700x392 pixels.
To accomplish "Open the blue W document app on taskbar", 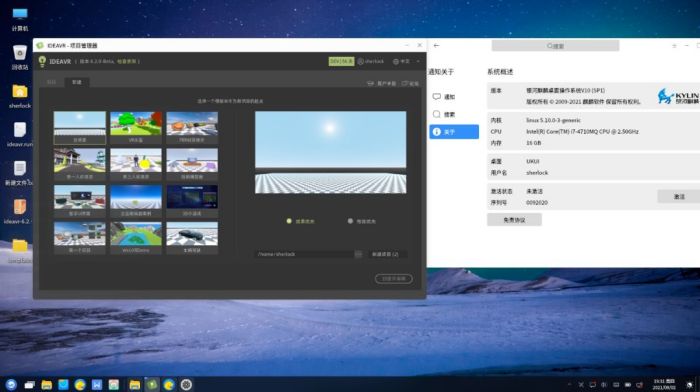I will [97, 384].
